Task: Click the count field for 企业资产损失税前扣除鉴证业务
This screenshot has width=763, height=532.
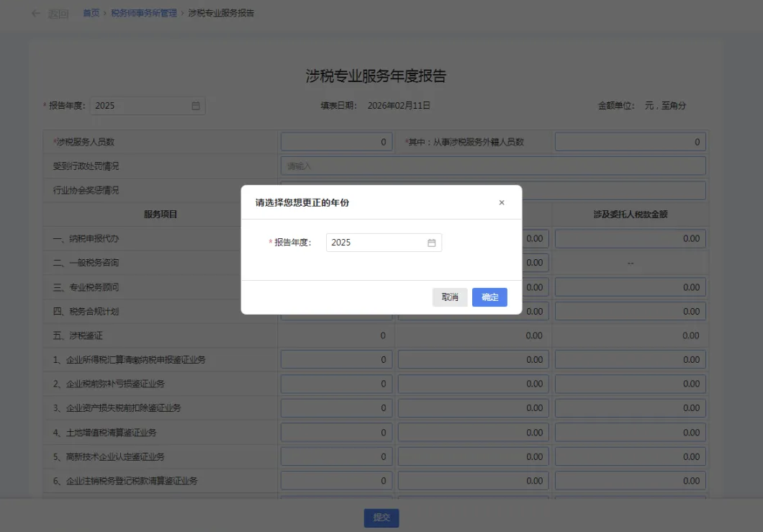Action: point(336,408)
